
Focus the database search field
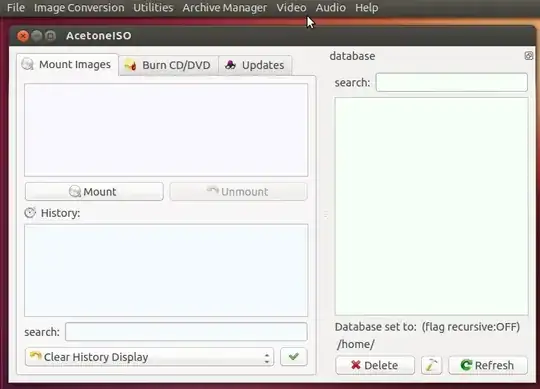click(x=451, y=82)
